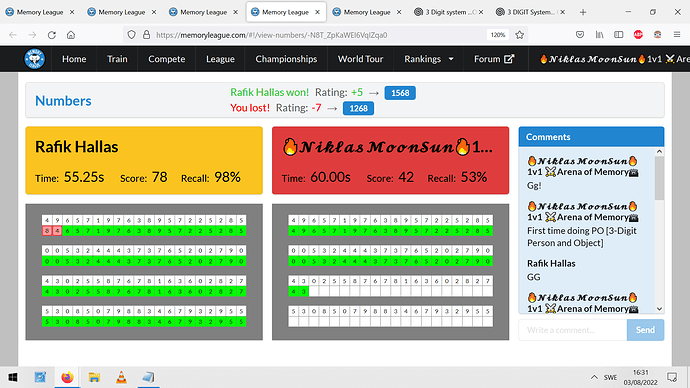
Task: Click the You lost! text
Action: pyautogui.click(x=250, y=108)
